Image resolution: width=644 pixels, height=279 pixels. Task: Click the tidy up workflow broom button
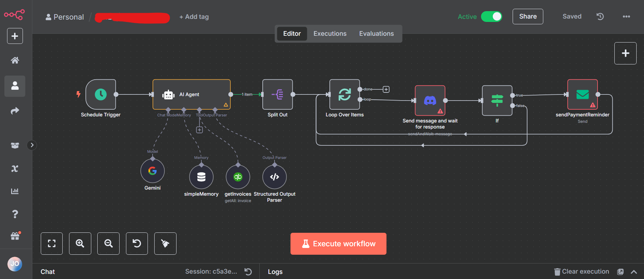165,244
